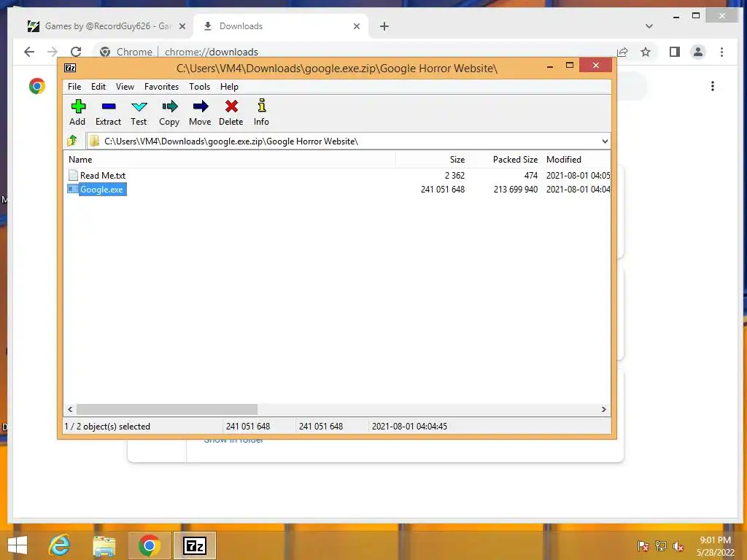
Task: Open Chrome three-dot main menu
Action: (721, 52)
